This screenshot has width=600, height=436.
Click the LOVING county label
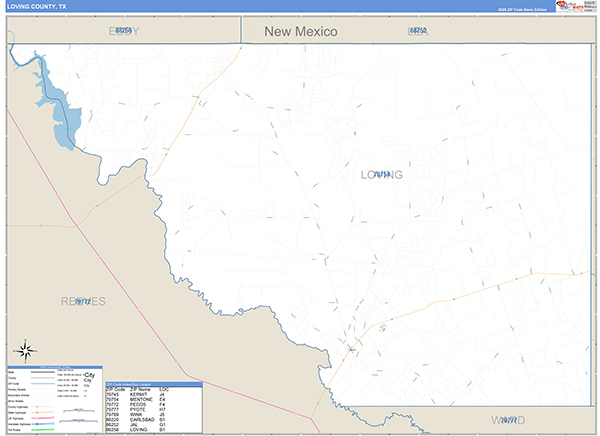tap(382, 175)
